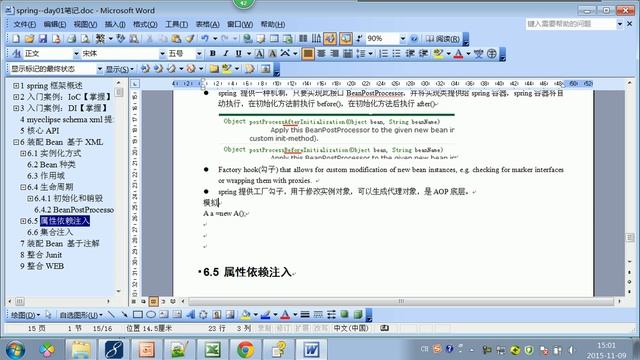Image resolution: width=640 pixels, height=360 pixels.
Task: Open the style dropdown showing 正文
Action: pos(76,53)
